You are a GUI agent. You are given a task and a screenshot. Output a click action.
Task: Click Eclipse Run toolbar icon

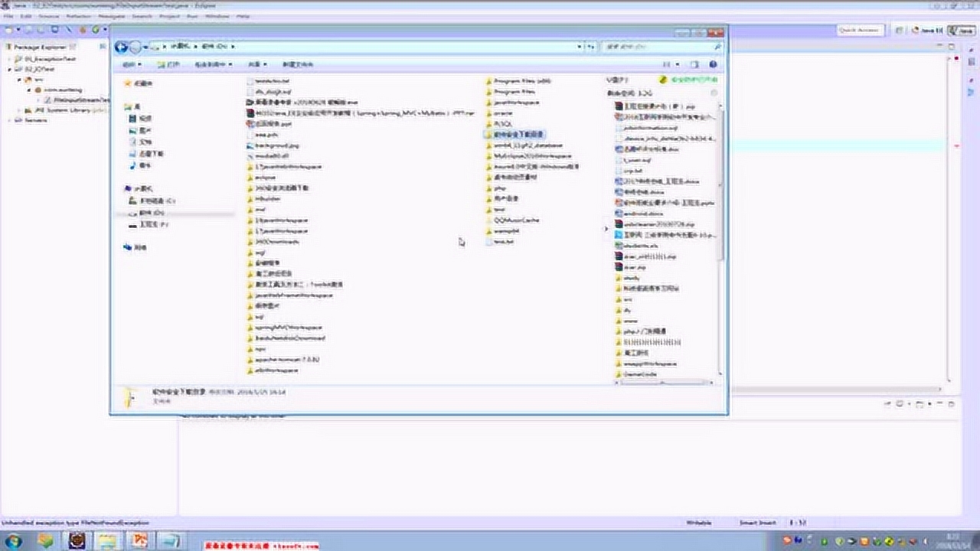click(96, 30)
